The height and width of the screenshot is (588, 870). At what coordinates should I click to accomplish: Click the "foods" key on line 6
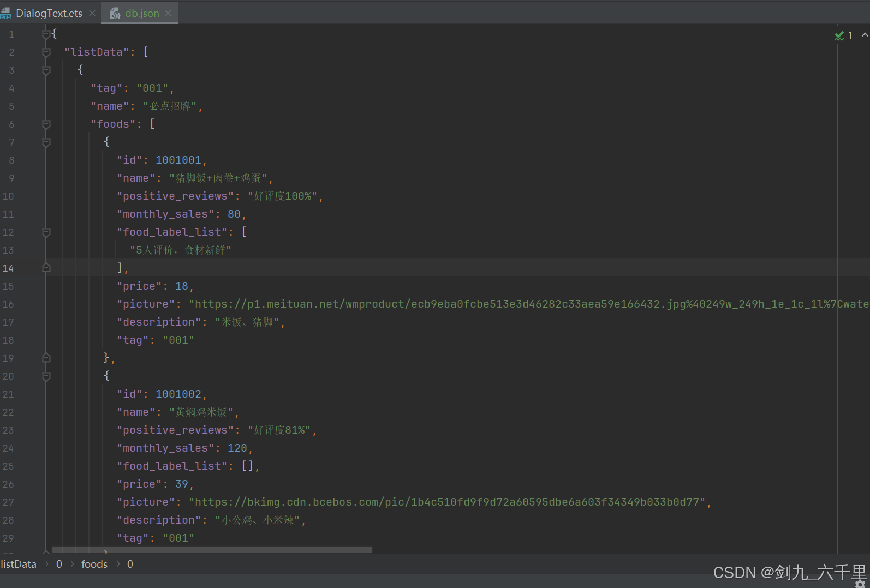coord(113,124)
